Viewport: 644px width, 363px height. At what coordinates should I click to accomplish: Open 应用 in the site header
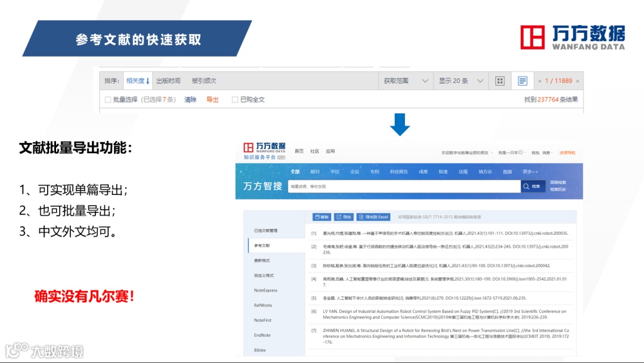point(330,151)
